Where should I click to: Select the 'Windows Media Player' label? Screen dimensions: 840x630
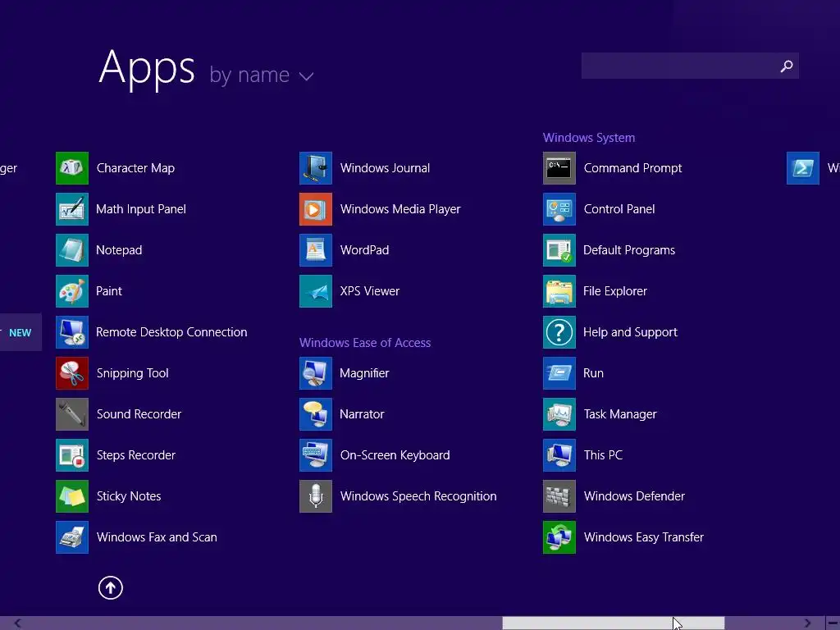point(400,209)
